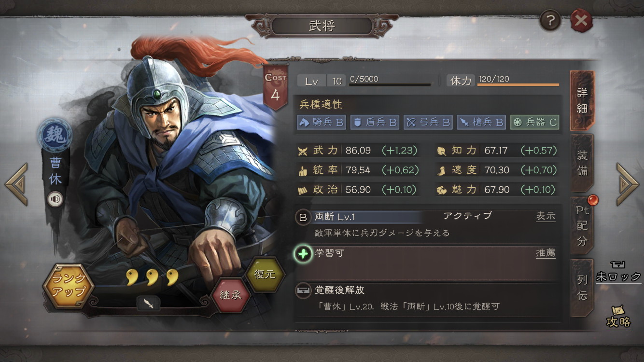Go to the next general arrow
Screen dimensions: 644x362
[x=628, y=184]
